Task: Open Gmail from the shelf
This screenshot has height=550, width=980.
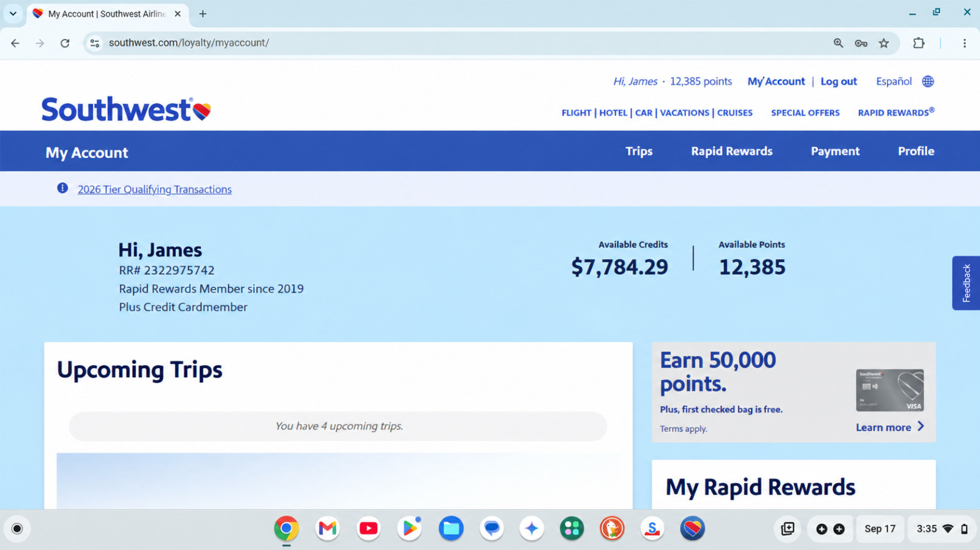Action: click(328, 529)
